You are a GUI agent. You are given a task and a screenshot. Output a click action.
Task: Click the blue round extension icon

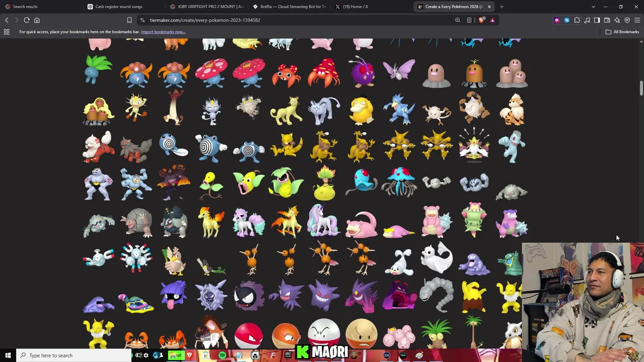[567, 20]
